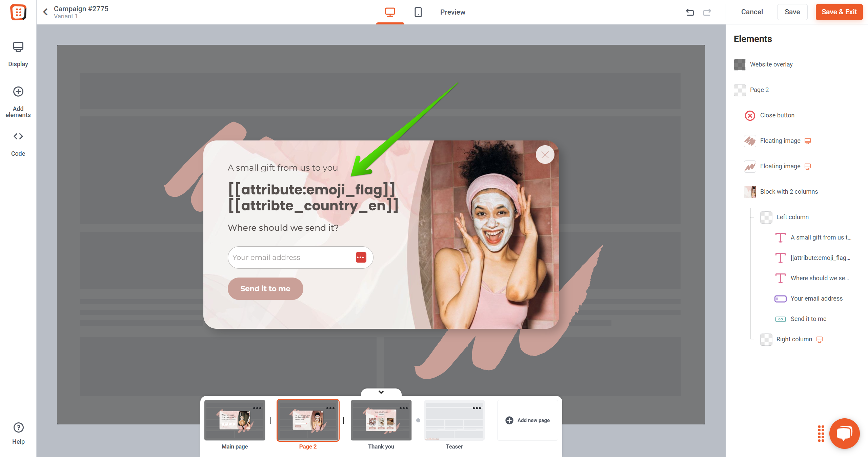Switch to desktop view icon

390,12
